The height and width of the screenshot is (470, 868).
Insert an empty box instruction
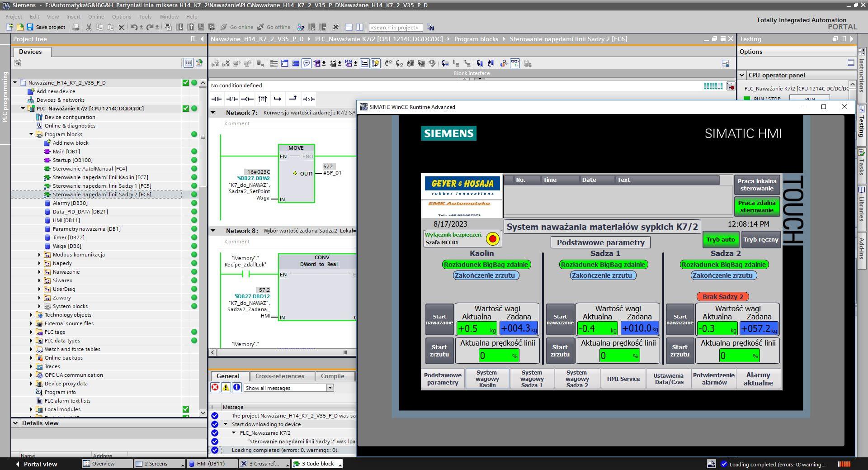click(263, 99)
